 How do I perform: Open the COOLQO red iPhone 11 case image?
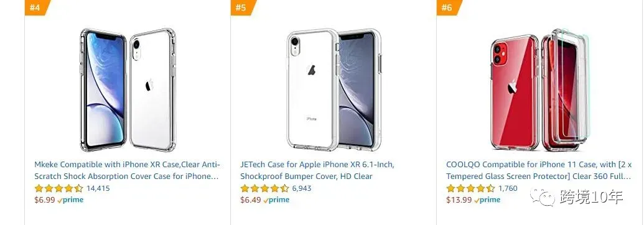pyautogui.click(x=541, y=90)
